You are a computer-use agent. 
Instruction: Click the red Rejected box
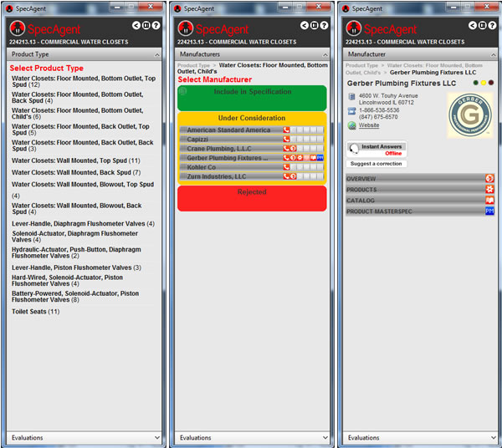252,199
